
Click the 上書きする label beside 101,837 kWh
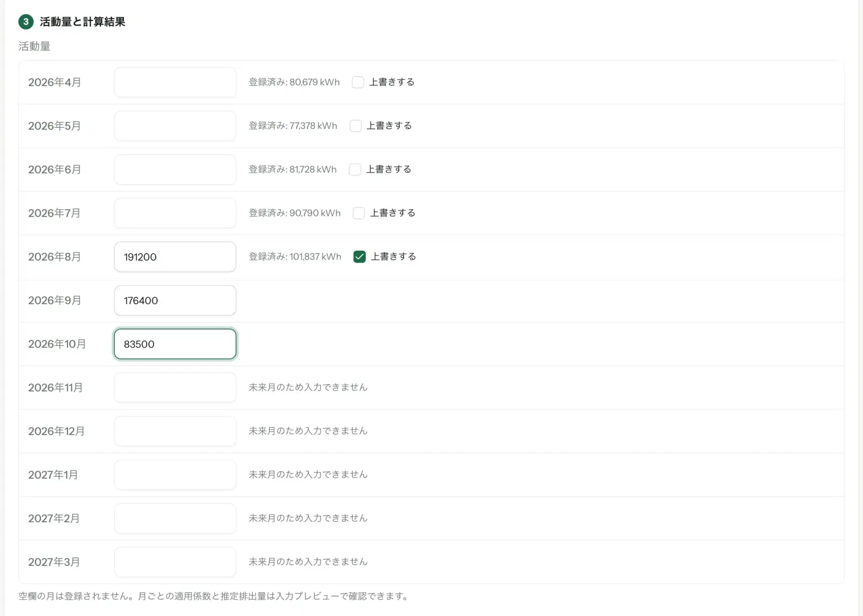(x=393, y=257)
